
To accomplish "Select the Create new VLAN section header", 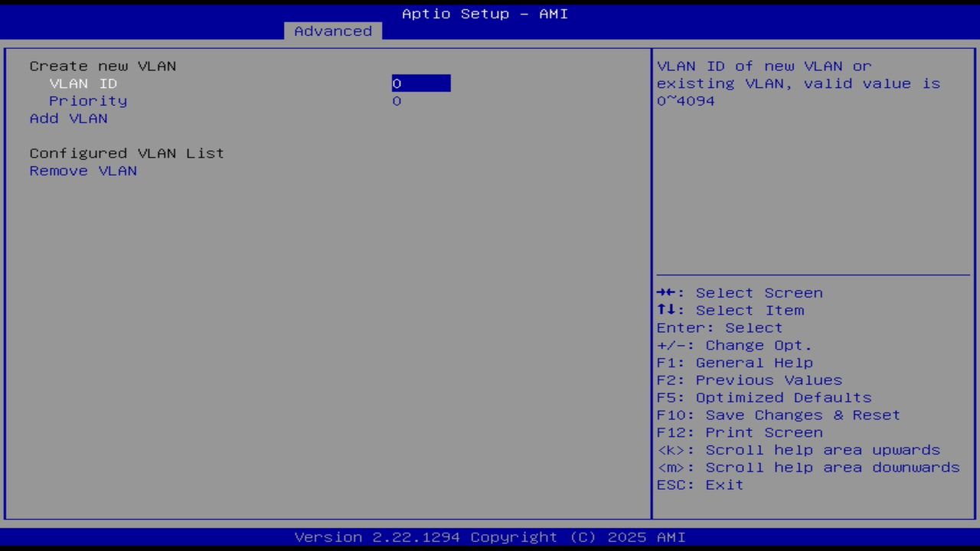I will [x=102, y=66].
